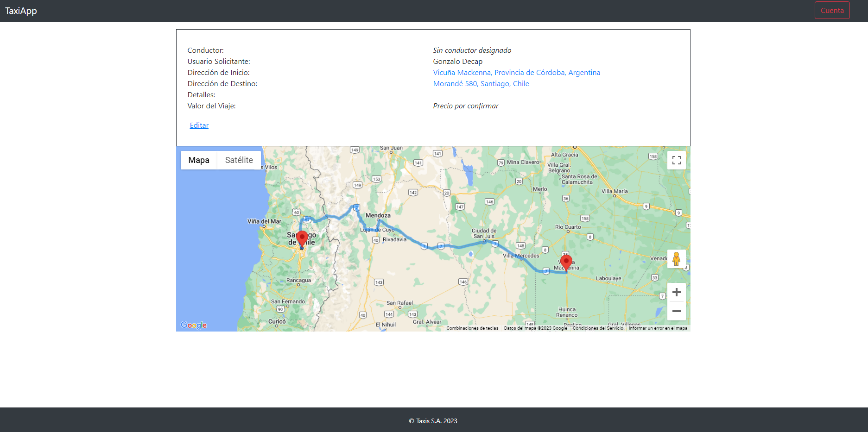Image resolution: width=868 pixels, height=432 pixels.
Task: Click the Rivadavia label on map
Action: (x=394, y=239)
